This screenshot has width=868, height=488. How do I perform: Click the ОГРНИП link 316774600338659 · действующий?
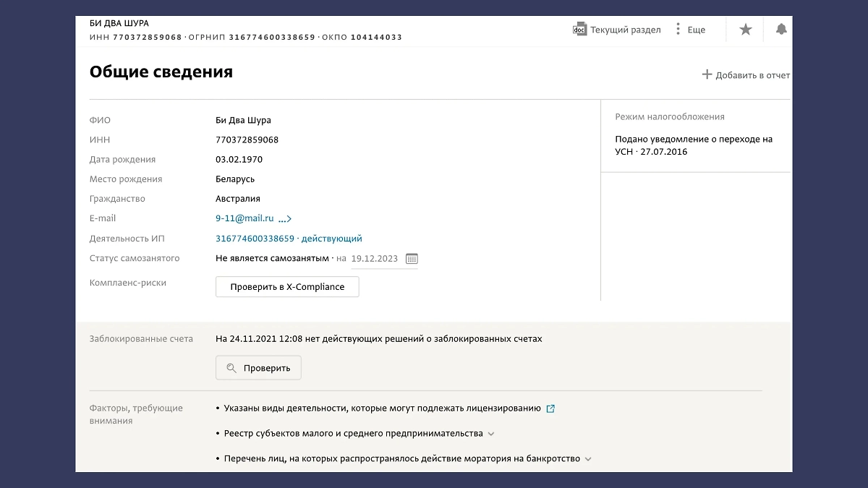click(x=288, y=238)
